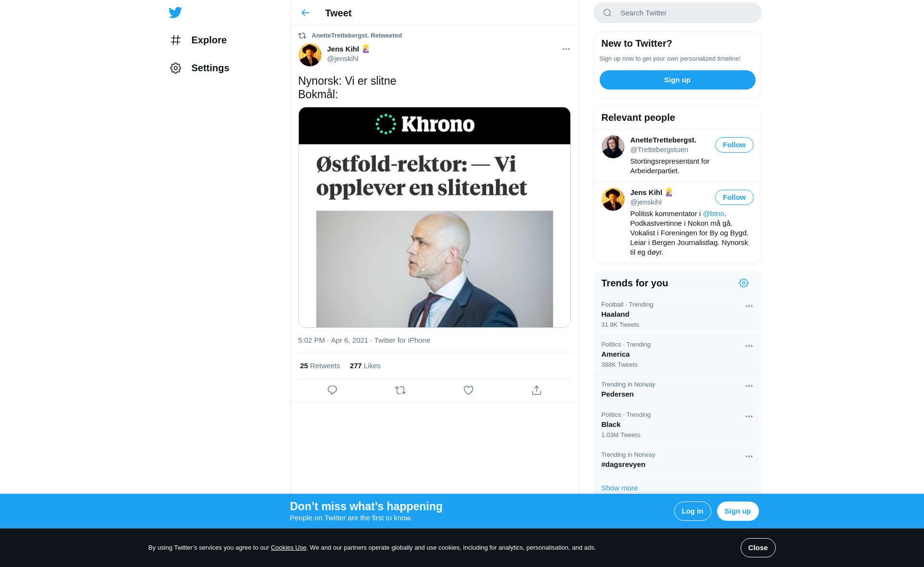Open the Khrono article image
This screenshot has height=567, width=924.
coord(434,218)
